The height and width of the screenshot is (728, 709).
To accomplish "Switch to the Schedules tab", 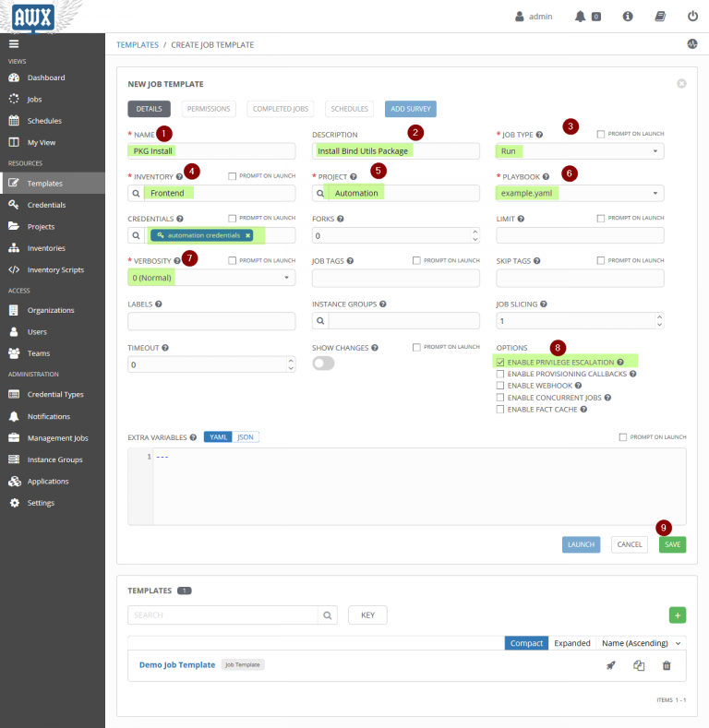I will pyautogui.click(x=349, y=109).
